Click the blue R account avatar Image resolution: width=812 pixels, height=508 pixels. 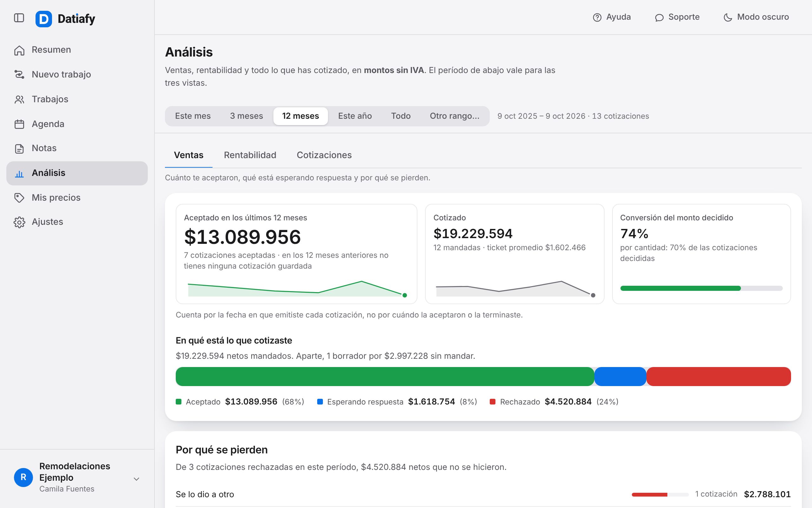[x=23, y=477]
